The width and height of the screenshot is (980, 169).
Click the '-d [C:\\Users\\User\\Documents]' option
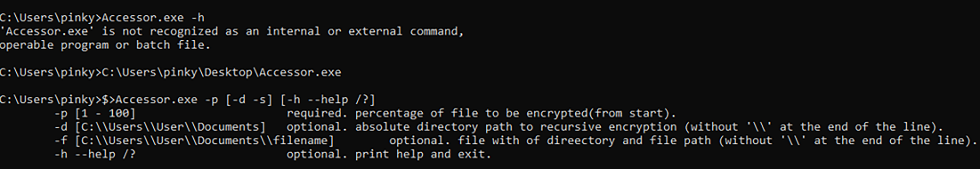pyautogui.click(x=160, y=127)
